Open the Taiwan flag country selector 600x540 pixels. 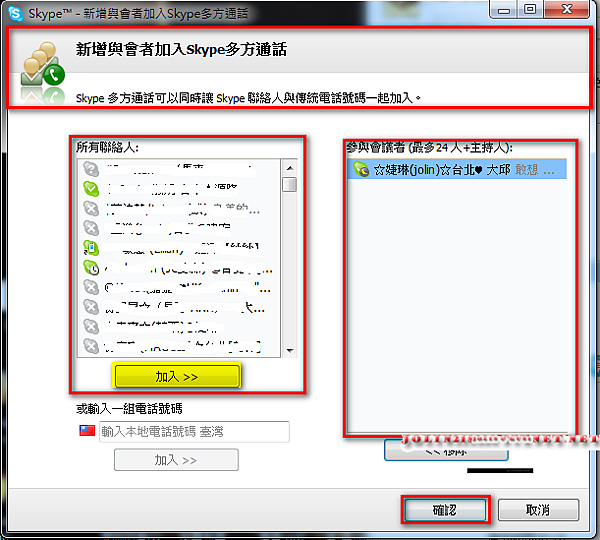[87, 431]
